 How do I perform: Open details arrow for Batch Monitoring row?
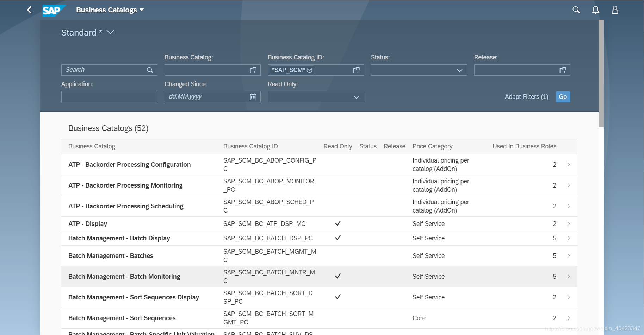[569, 277]
